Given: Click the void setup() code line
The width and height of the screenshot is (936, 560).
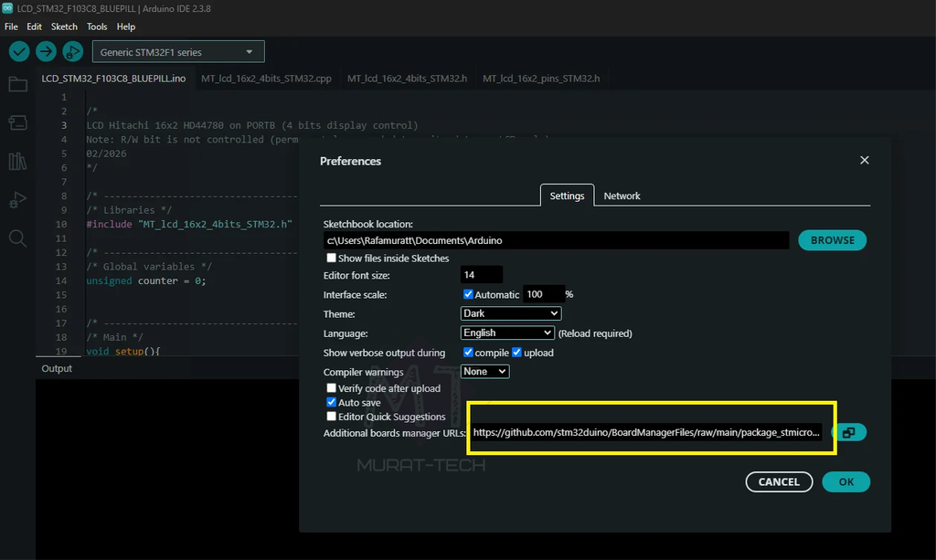Looking at the screenshot, I should coord(123,351).
